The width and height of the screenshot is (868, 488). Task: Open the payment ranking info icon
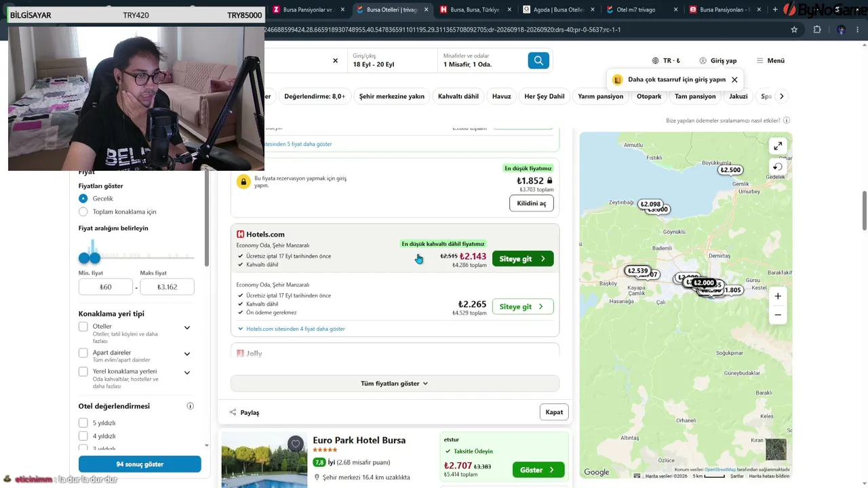(787, 121)
